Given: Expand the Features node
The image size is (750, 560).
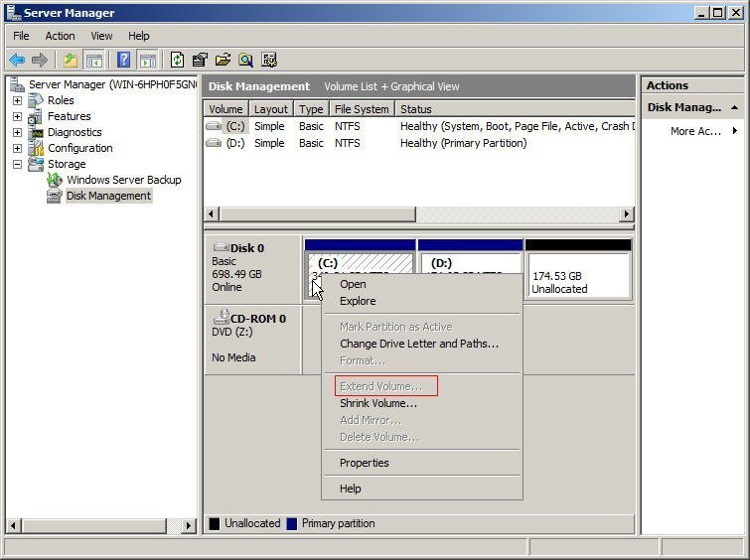Looking at the screenshot, I should (x=17, y=117).
